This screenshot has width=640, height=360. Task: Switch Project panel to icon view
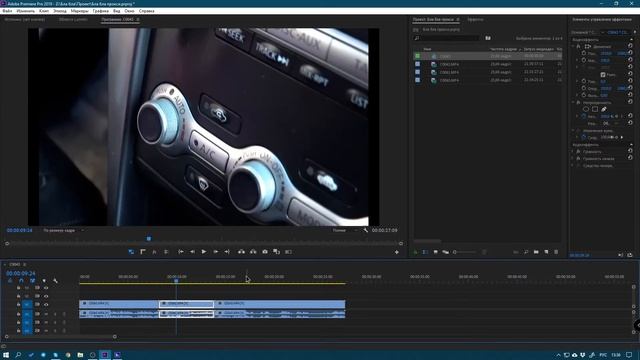pos(436,252)
